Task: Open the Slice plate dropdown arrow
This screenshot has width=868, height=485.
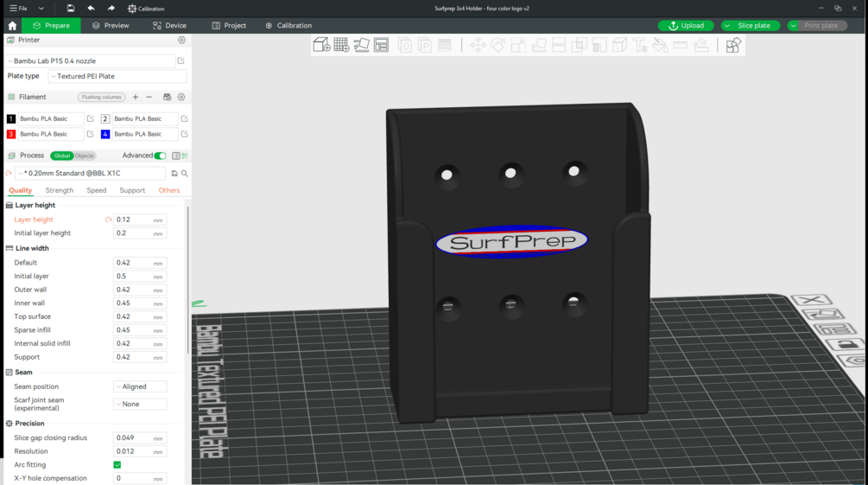Action: (x=727, y=25)
